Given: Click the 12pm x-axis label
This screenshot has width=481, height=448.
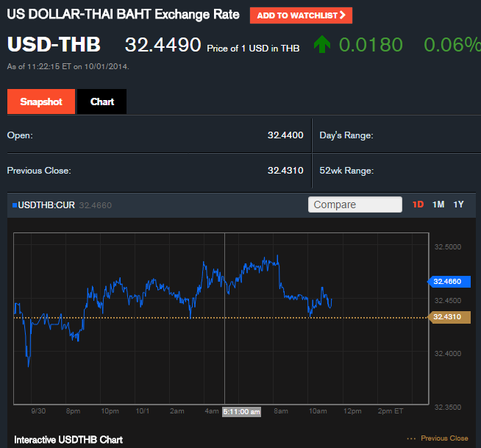Looking at the screenshot, I should (352, 411).
